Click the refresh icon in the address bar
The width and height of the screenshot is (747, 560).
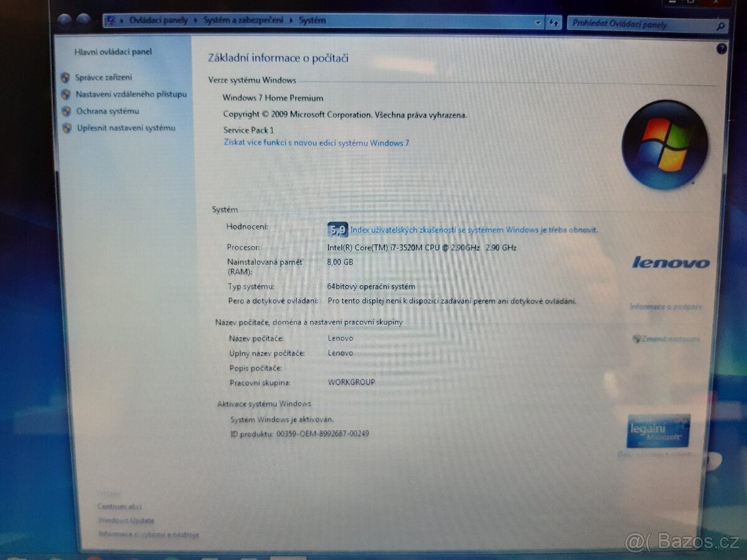pos(554,22)
